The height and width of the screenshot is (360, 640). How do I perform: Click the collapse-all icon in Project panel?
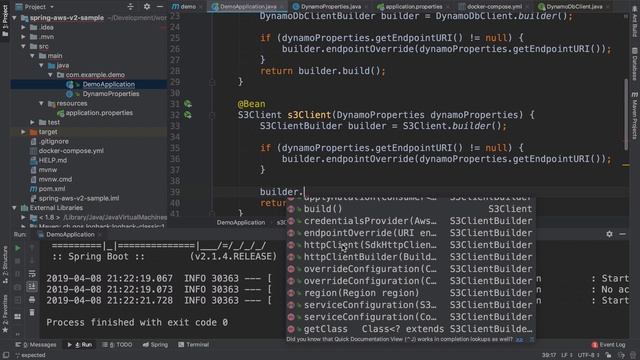point(131,7)
